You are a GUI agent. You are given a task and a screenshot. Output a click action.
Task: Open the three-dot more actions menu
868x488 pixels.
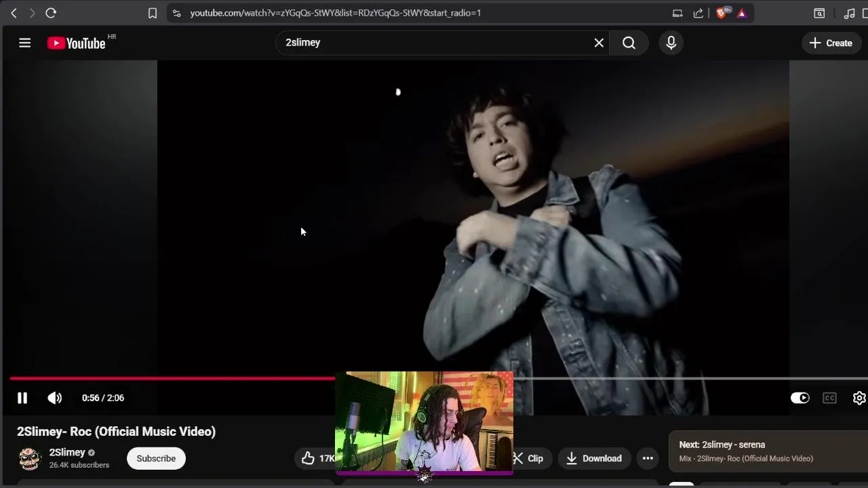(x=648, y=458)
